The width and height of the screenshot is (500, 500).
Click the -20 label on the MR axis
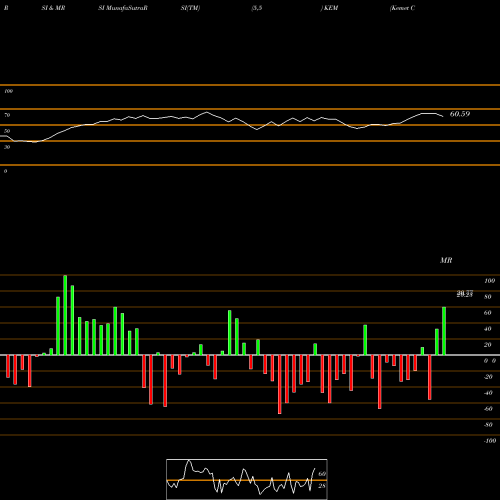pos(488,377)
